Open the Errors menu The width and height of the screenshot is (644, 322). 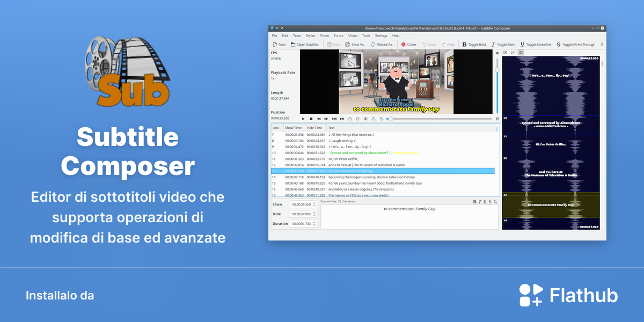pos(339,35)
